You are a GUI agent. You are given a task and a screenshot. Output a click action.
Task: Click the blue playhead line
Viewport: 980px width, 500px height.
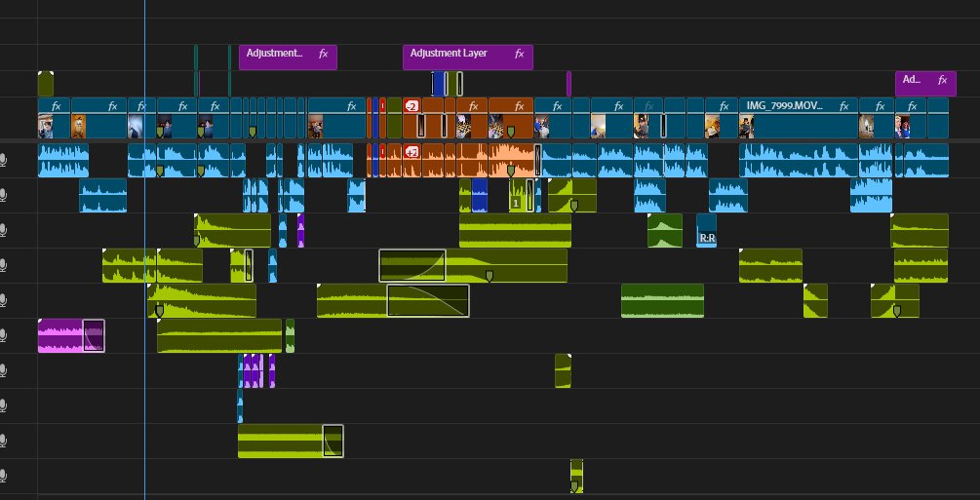pos(144,250)
